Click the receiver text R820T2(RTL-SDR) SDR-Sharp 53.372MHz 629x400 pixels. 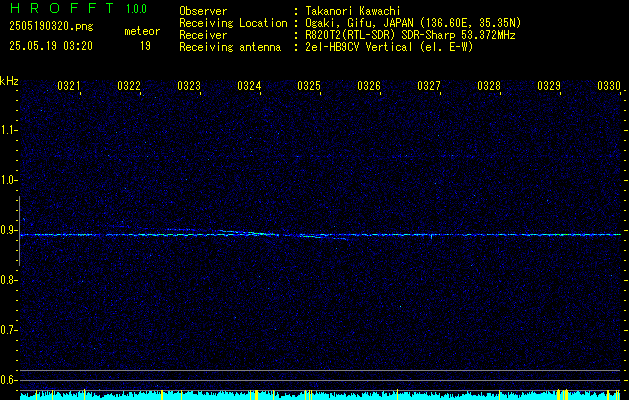coord(410,35)
